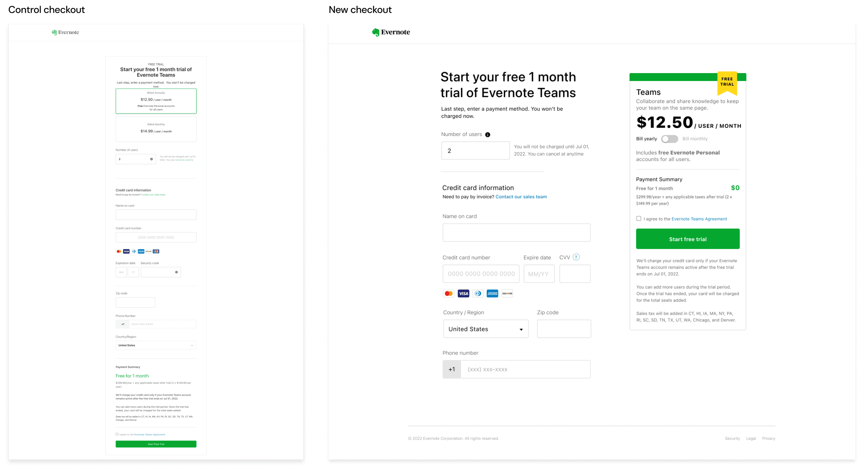Open the Legal footer link

point(751,439)
